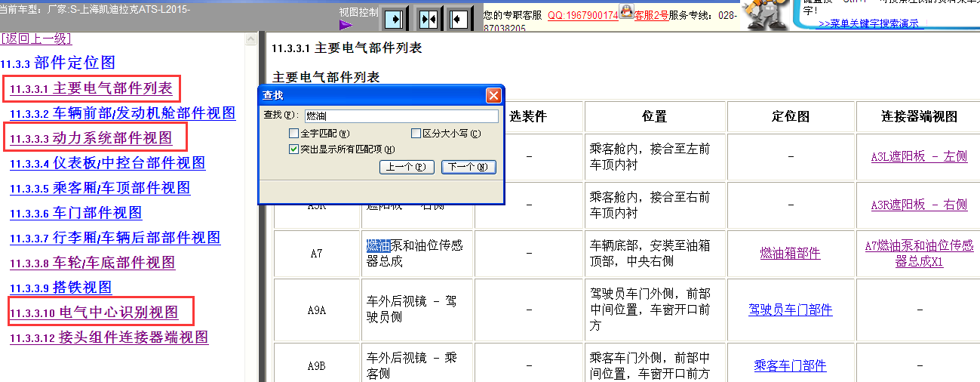
Task: Click the A9A code cell
Action: click(317, 310)
